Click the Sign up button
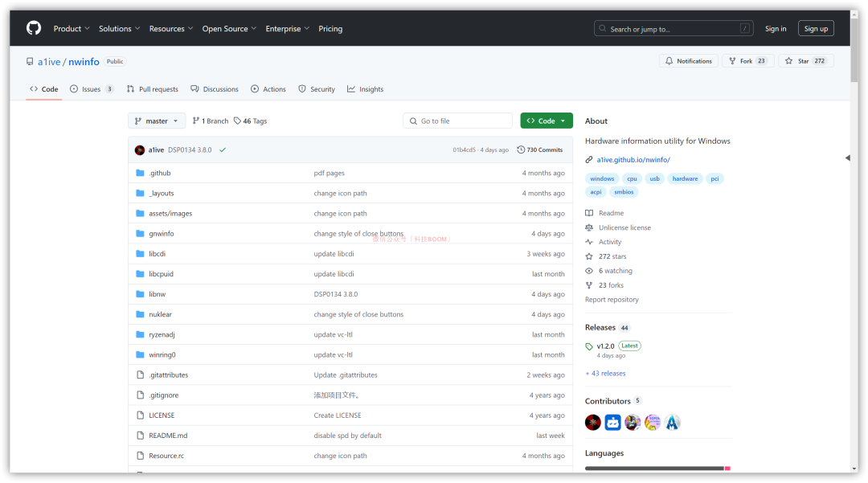This screenshot has width=868, height=483. pos(816,29)
